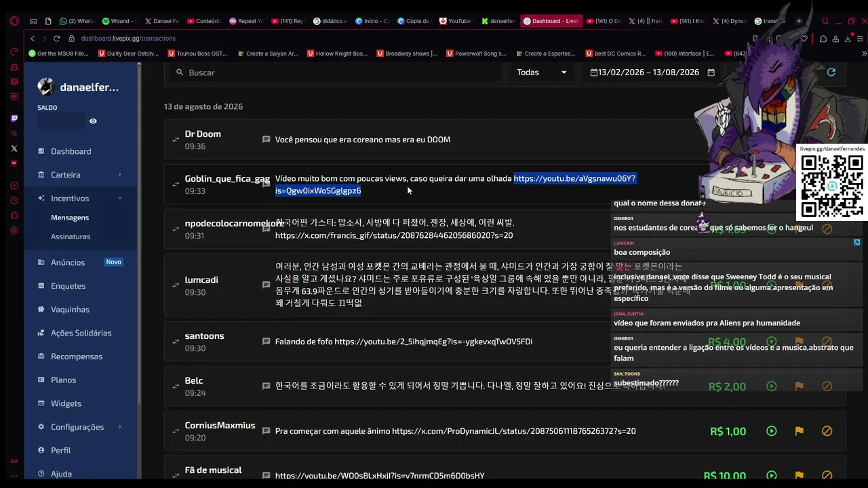Click the Ajuda help icon
Screen dimensions: 868x488
click(x=41, y=474)
